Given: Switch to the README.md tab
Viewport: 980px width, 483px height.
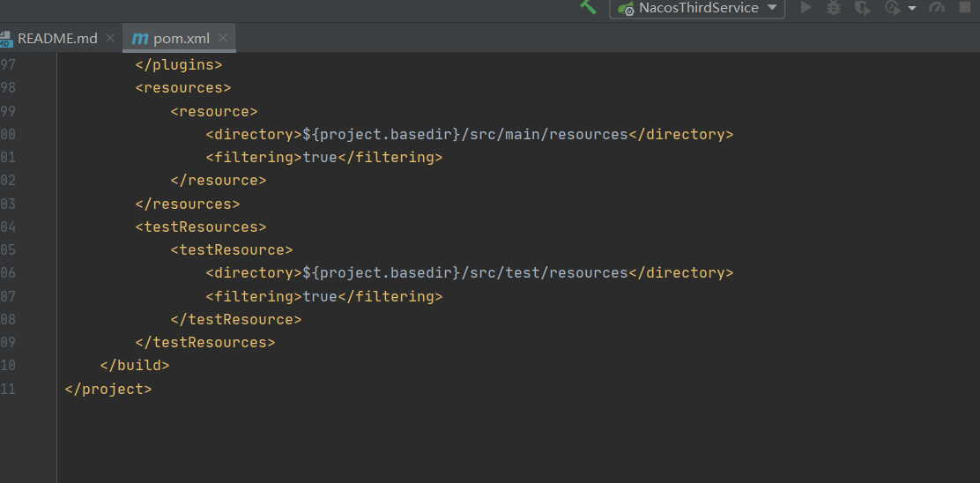Looking at the screenshot, I should (x=57, y=38).
